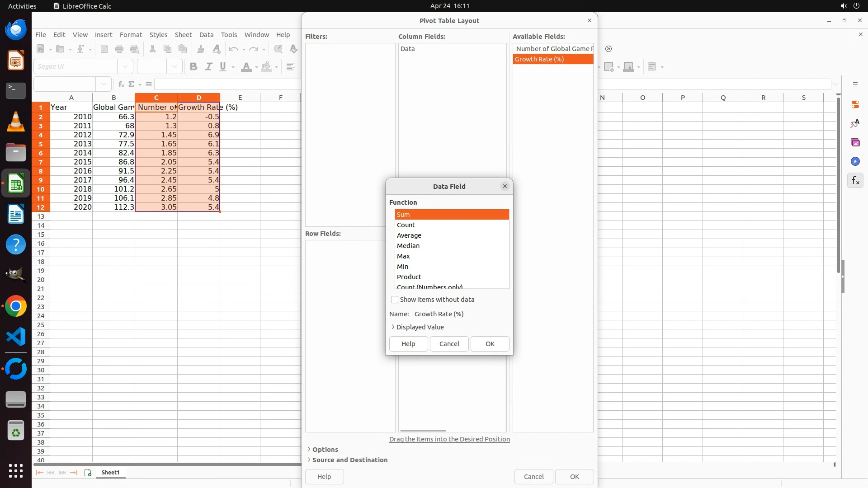Click OK in the Data Field dialog

coord(490,344)
